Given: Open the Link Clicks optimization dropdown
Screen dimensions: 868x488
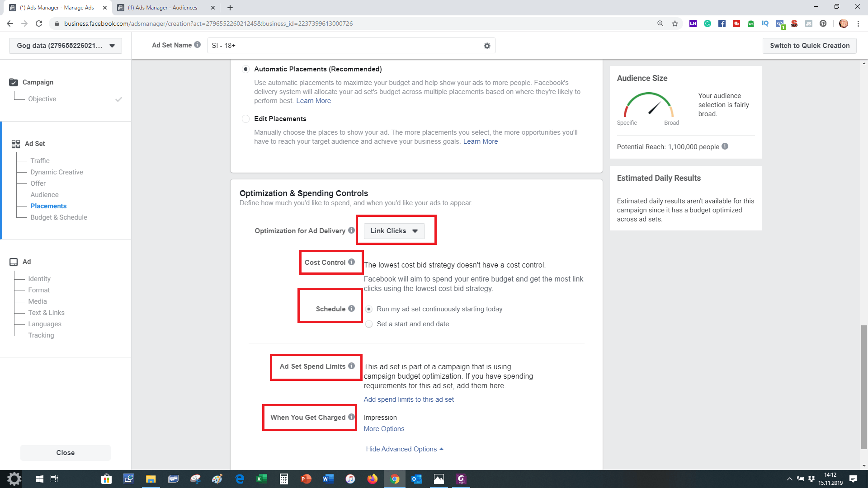Looking at the screenshot, I should click(394, 231).
